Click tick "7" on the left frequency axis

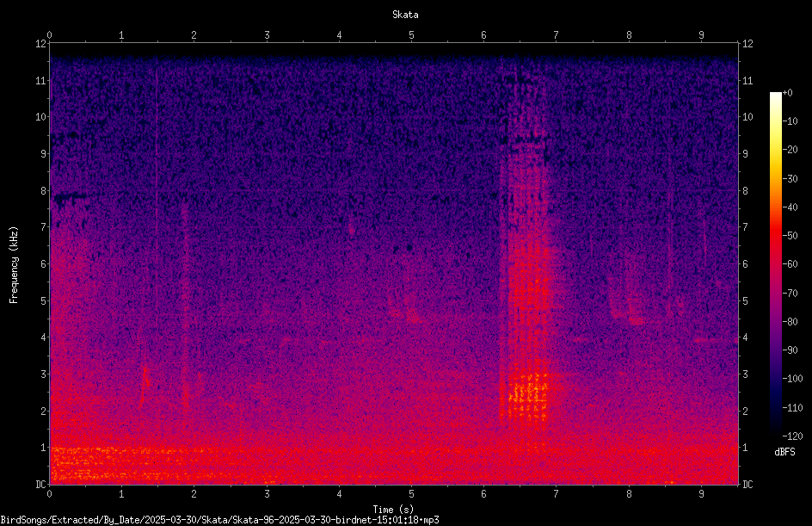43,227
